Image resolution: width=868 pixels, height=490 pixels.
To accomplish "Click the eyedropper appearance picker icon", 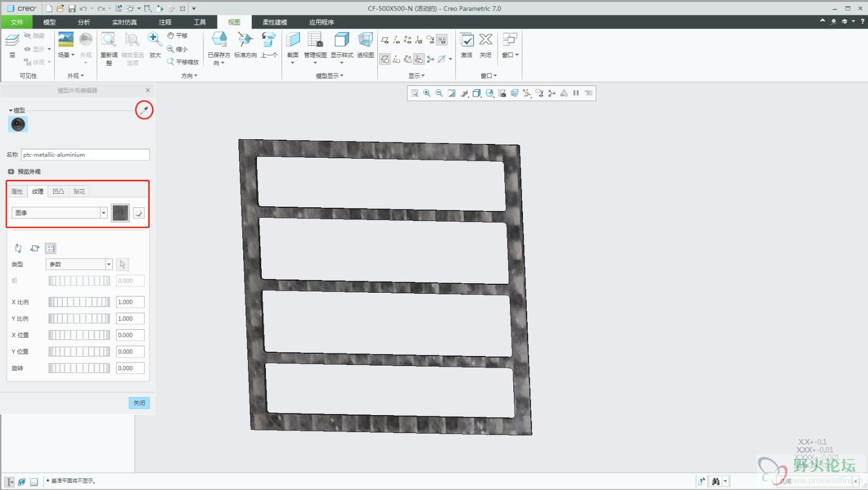I will click(144, 110).
